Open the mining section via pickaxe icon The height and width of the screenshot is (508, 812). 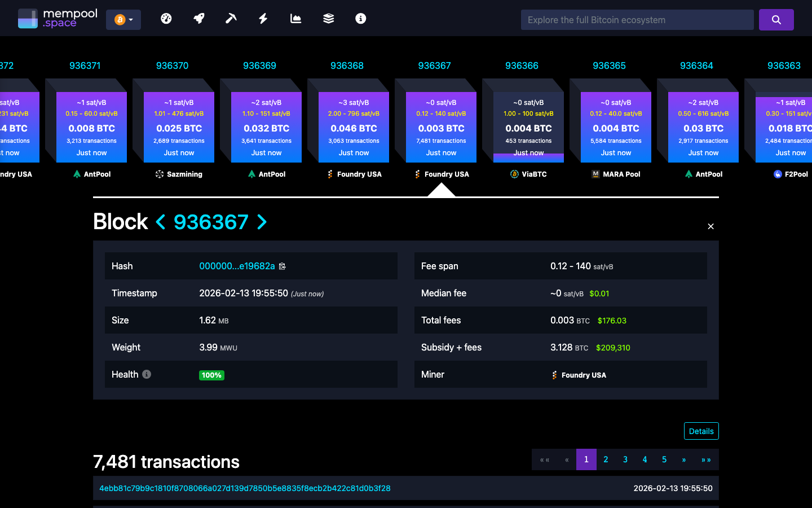(231, 18)
